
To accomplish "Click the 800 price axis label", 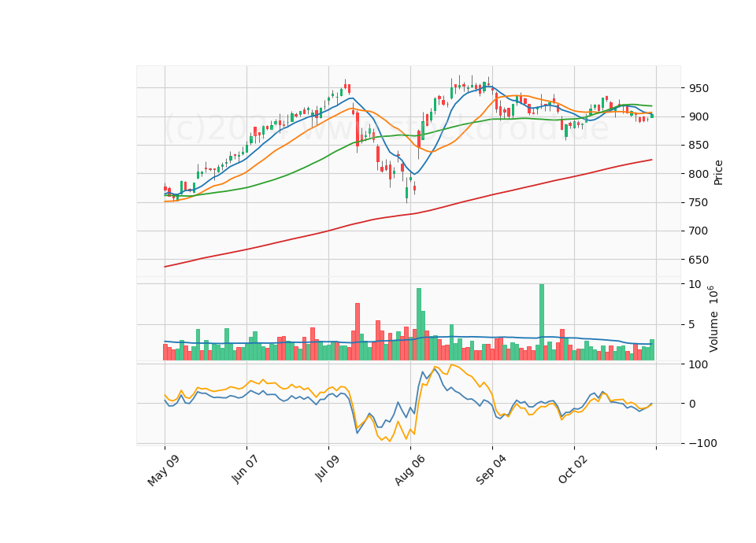I will pyautogui.click(x=699, y=174).
